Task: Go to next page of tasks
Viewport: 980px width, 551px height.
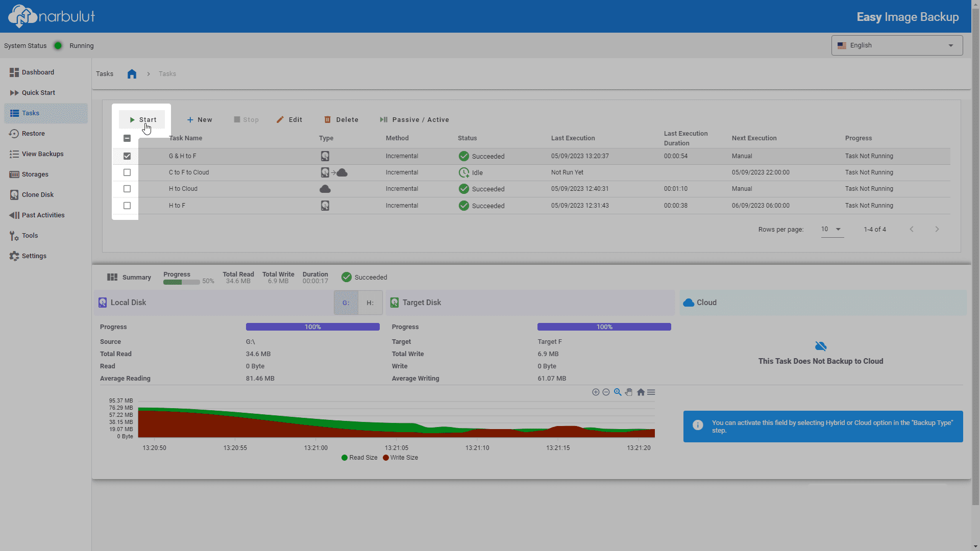Action: coord(937,229)
